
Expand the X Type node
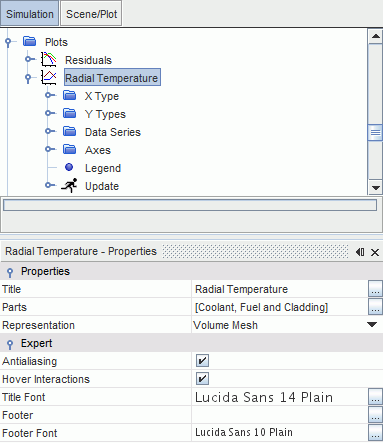49,95
